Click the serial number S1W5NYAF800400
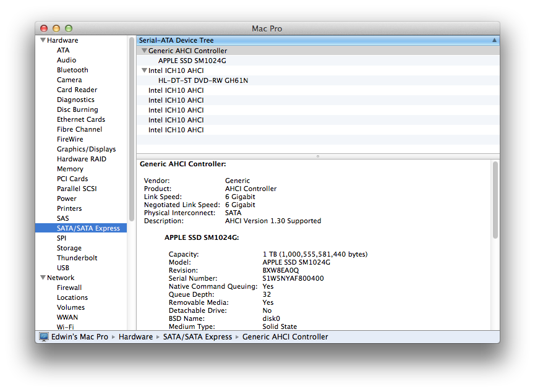The width and height of the screenshot is (535, 392). 293,278
